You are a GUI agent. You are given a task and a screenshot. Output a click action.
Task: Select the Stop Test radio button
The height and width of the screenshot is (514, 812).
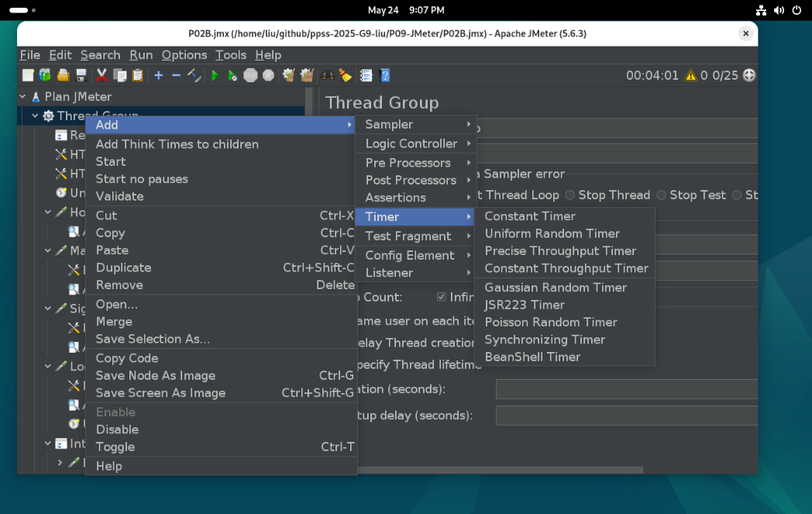(662, 195)
